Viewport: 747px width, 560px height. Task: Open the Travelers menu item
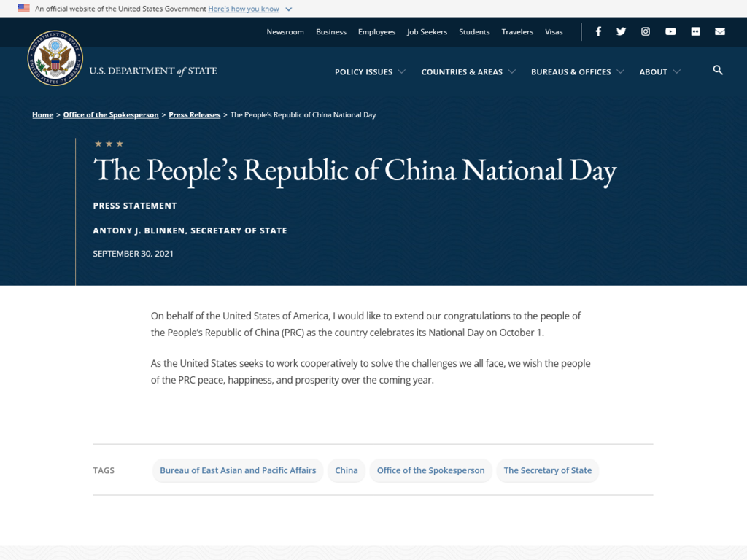[517, 32]
